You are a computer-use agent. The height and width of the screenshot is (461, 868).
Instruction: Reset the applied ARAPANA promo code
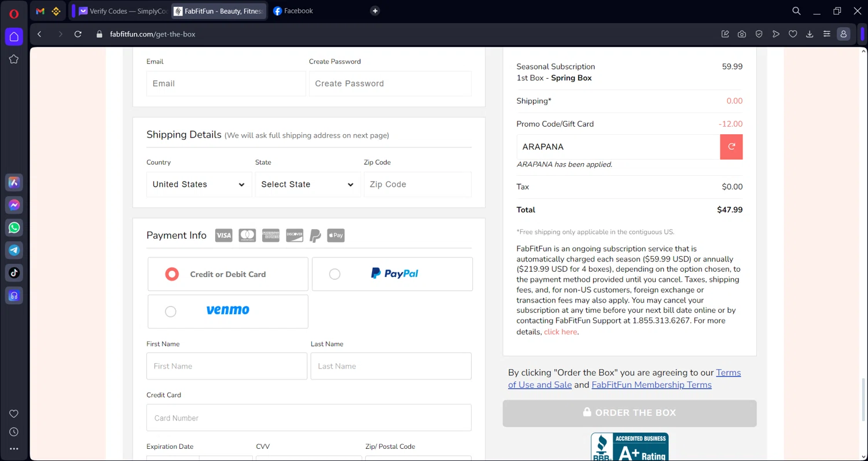coord(731,147)
